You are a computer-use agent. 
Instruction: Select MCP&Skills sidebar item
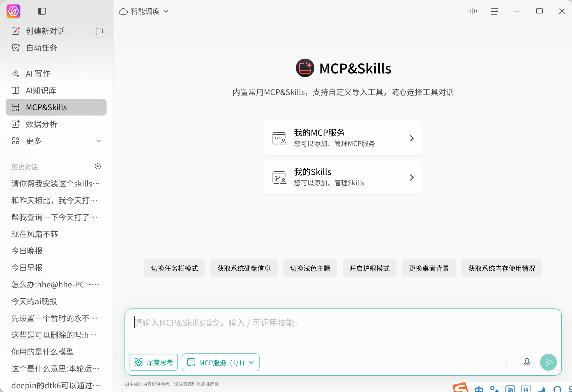coord(56,107)
